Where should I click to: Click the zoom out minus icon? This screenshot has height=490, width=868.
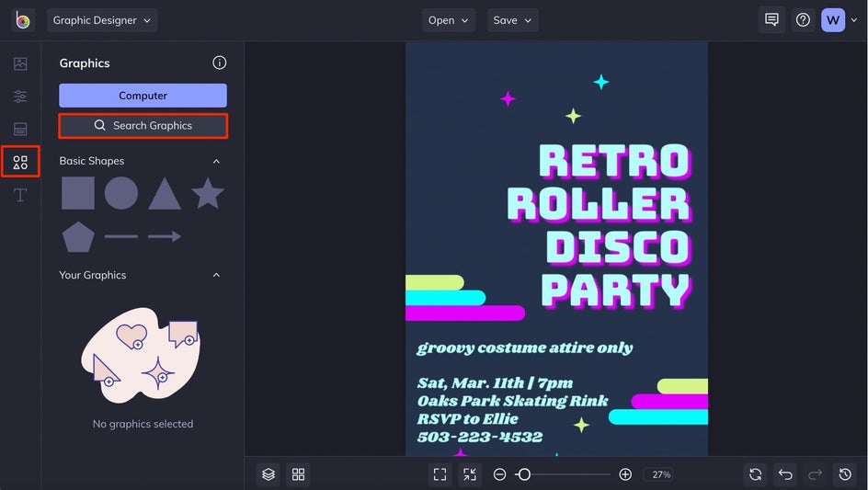click(499, 474)
